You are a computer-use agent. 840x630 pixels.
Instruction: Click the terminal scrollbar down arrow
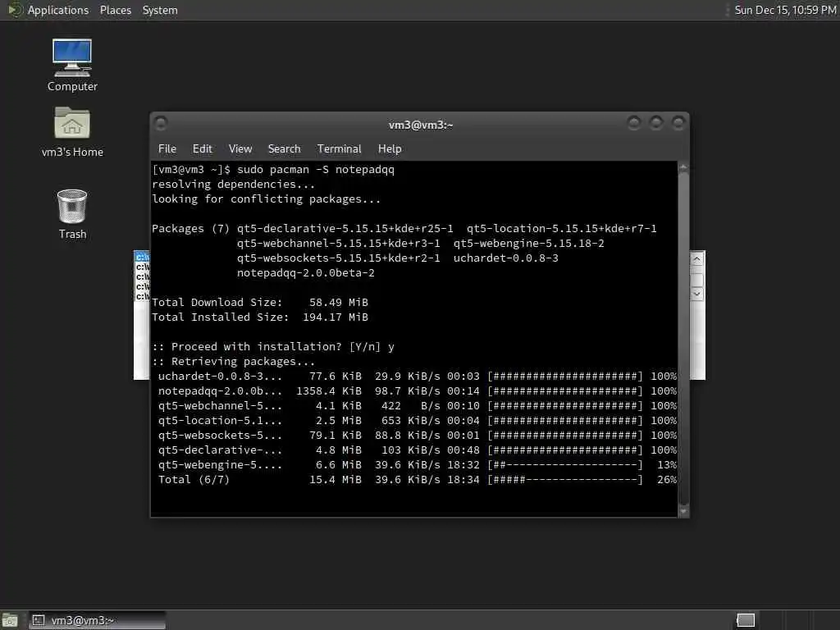click(x=683, y=511)
